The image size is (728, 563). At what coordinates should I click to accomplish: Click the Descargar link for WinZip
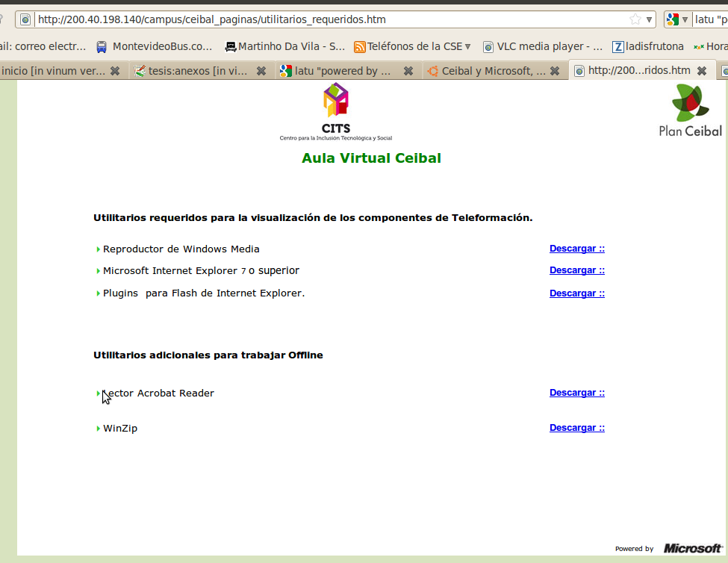point(576,428)
